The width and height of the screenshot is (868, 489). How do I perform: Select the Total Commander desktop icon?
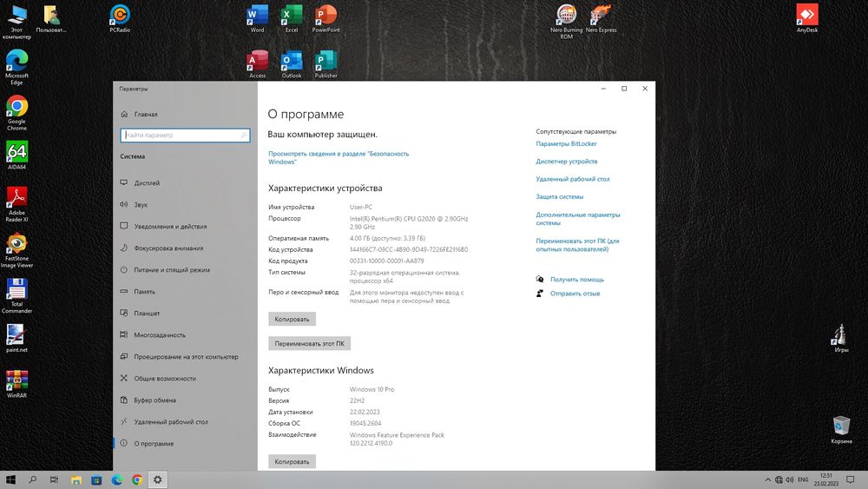16,295
